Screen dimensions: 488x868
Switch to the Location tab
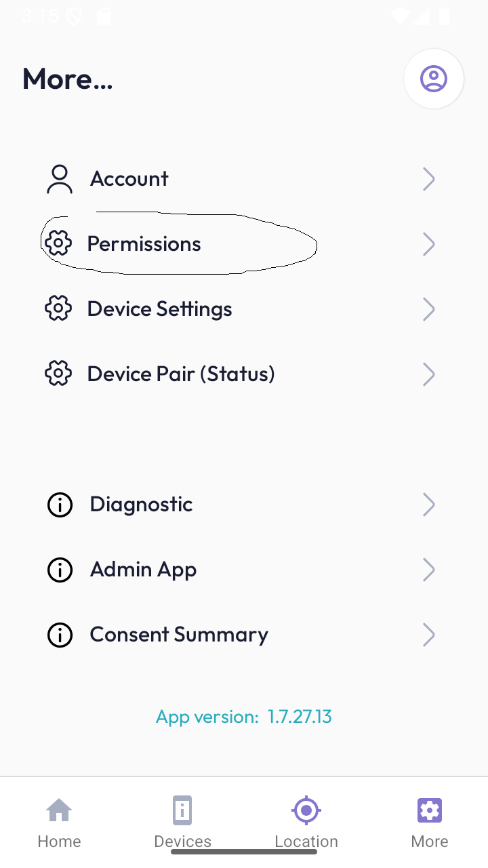pos(306,822)
